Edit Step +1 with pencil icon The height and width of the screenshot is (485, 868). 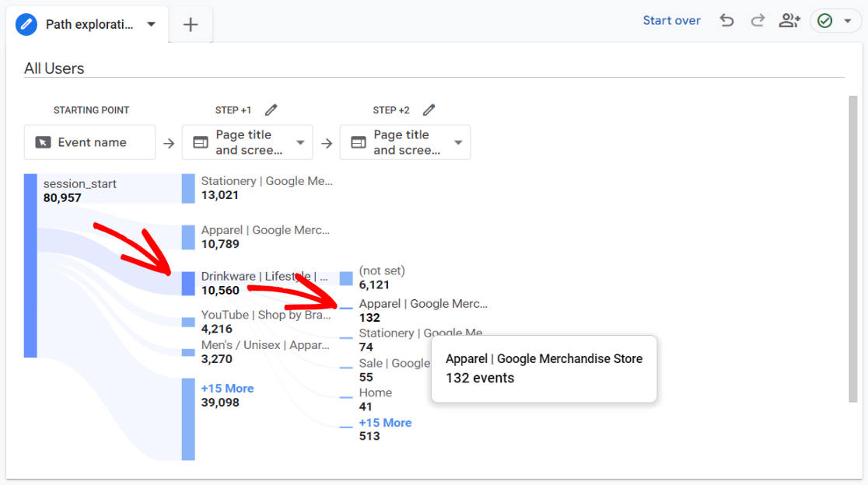click(x=271, y=110)
